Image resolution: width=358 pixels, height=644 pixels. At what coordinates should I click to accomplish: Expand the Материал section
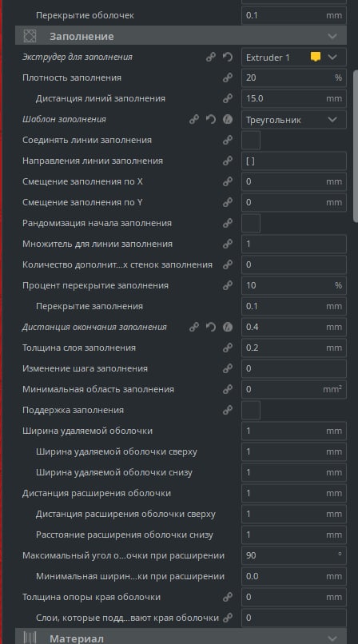click(x=332, y=638)
